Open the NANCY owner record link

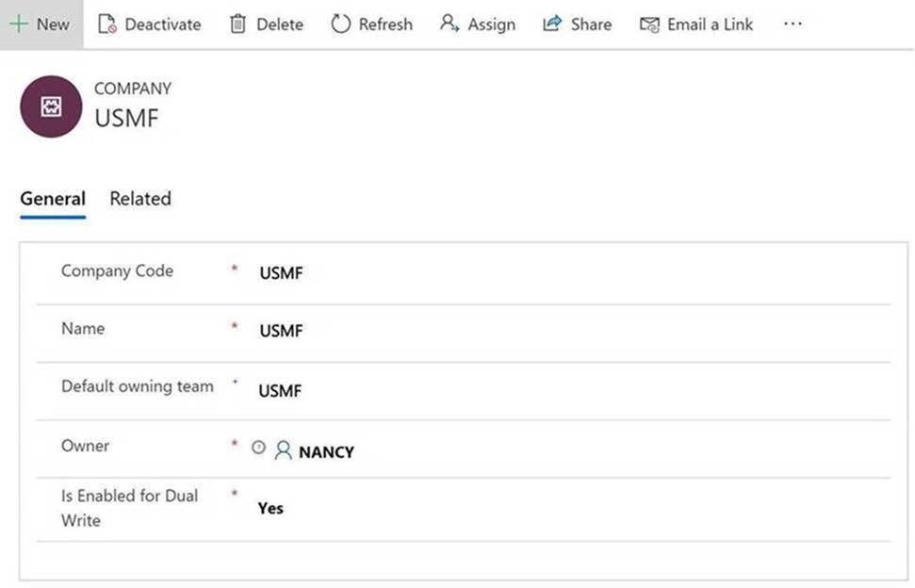pyautogui.click(x=326, y=452)
